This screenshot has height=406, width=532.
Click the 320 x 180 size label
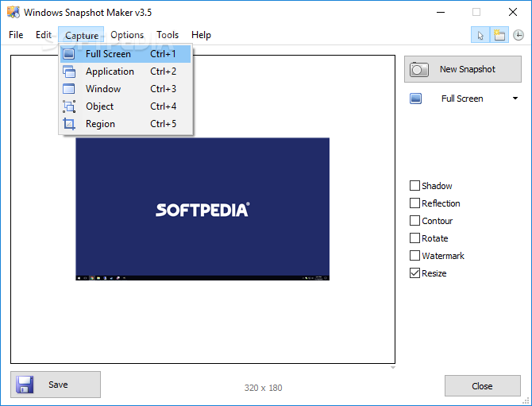tap(264, 388)
